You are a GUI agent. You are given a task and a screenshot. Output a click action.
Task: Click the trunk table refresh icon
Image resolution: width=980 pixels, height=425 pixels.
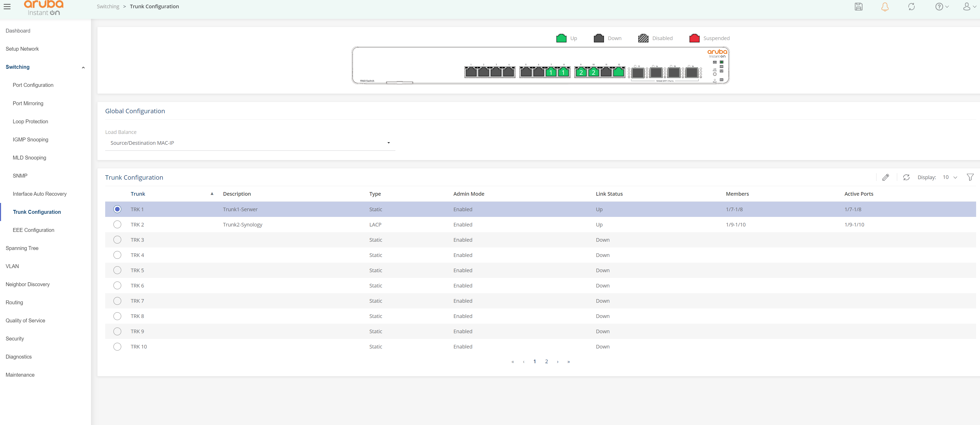click(x=906, y=177)
